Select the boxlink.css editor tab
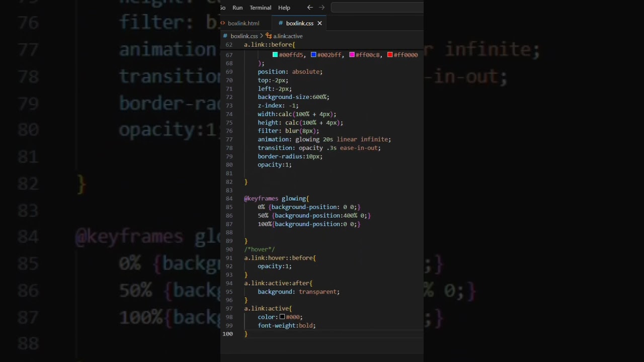This screenshot has height=362, width=644. point(299,23)
